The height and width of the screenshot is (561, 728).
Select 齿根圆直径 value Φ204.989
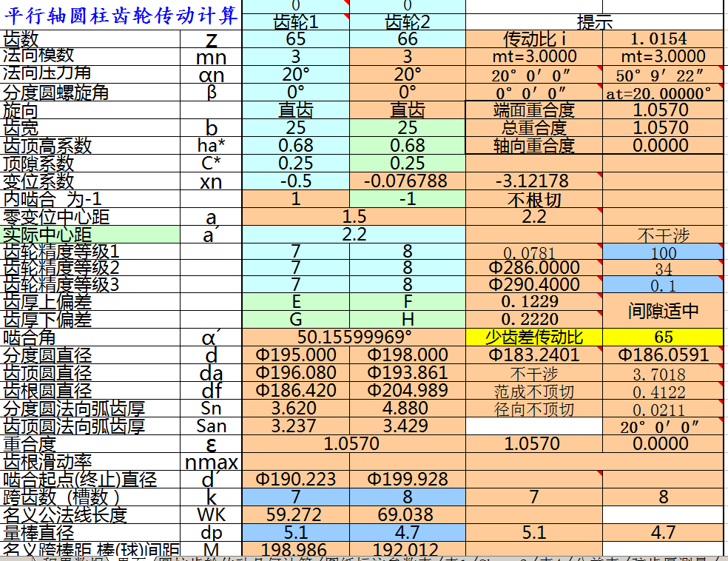click(407, 390)
